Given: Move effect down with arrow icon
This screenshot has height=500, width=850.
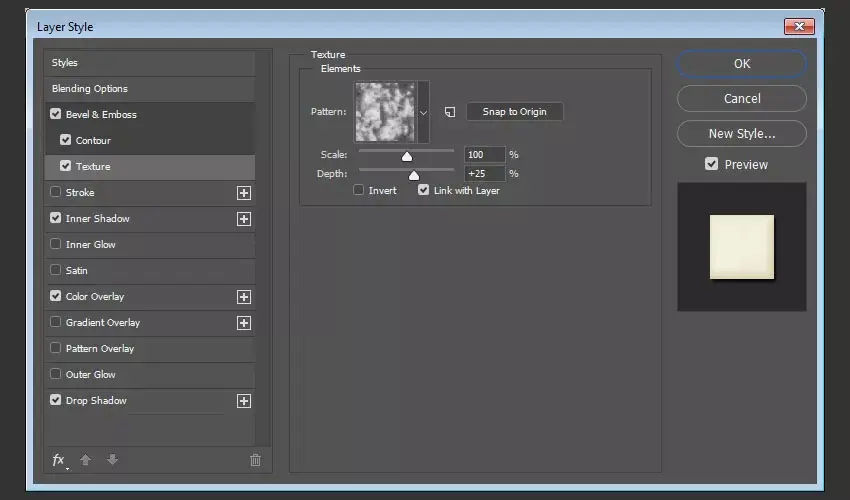Looking at the screenshot, I should pyautogui.click(x=112, y=460).
